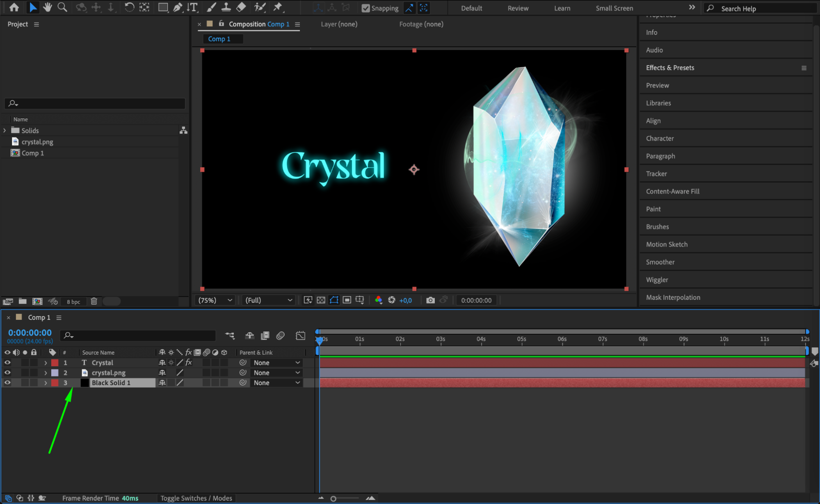Click the Home icon
The width and height of the screenshot is (820, 504).
pyautogui.click(x=14, y=7)
